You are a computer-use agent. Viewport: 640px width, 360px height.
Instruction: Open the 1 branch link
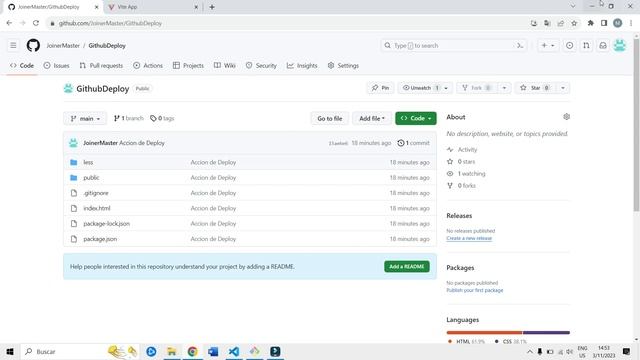[129, 118]
